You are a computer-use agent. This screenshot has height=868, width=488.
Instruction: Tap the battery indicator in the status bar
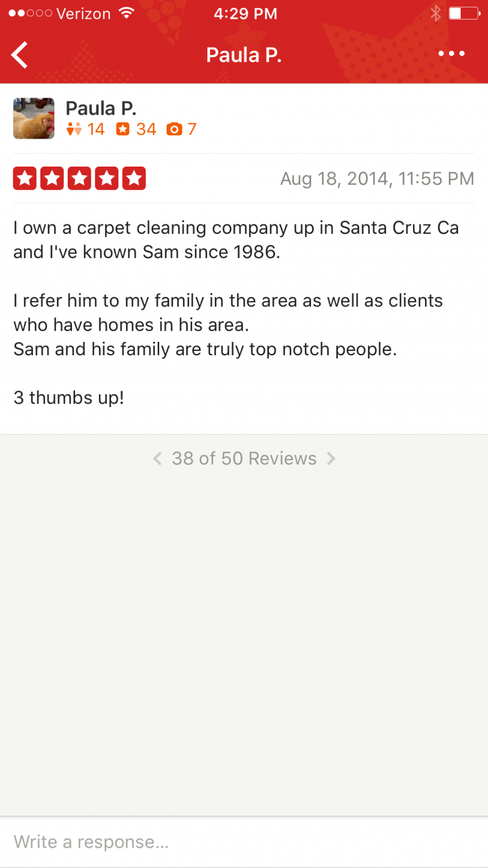[464, 13]
